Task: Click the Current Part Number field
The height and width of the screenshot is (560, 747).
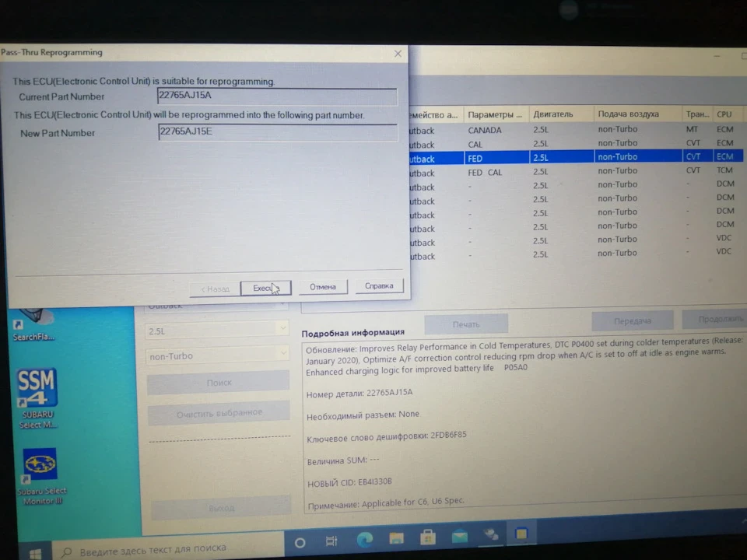Action: 277,96
